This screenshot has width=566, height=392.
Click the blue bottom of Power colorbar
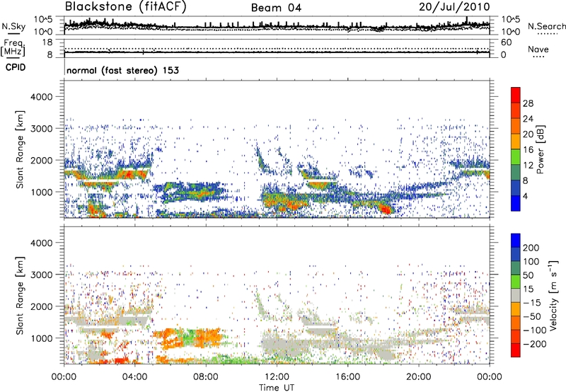point(516,203)
